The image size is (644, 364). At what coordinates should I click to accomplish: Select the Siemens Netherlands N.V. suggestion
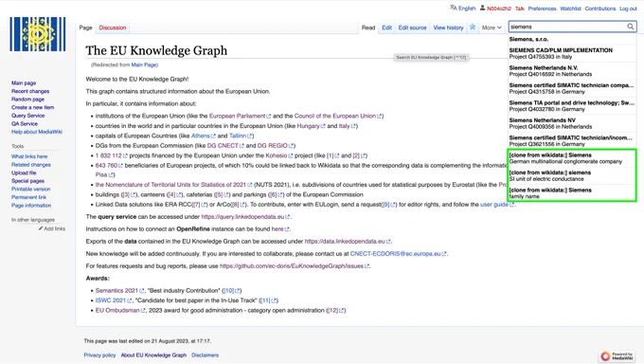[572, 71]
